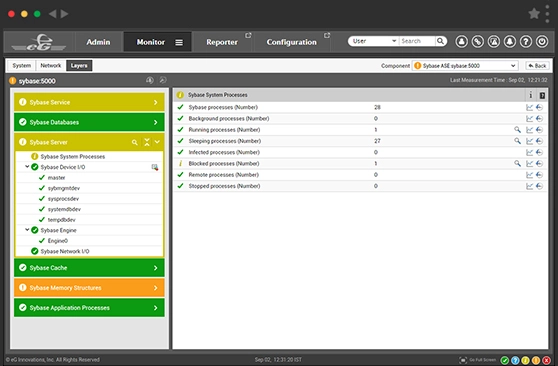Click the Go Full Screen label
The image size is (558, 366).
click(482, 360)
